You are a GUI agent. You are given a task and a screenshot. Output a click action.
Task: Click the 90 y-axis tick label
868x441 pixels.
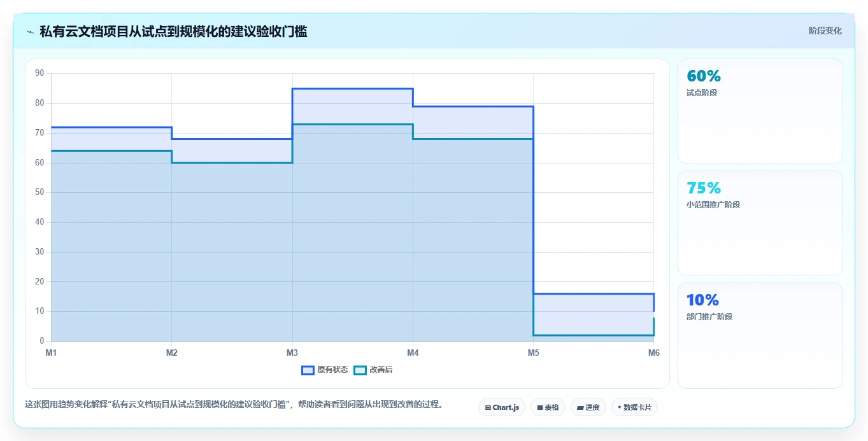pos(39,73)
